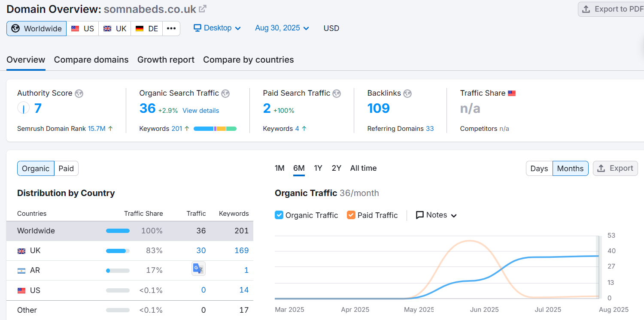The height and width of the screenshot is (320, 644).
Task: Select the 1Y time range
Action: (x=318, y=168)
